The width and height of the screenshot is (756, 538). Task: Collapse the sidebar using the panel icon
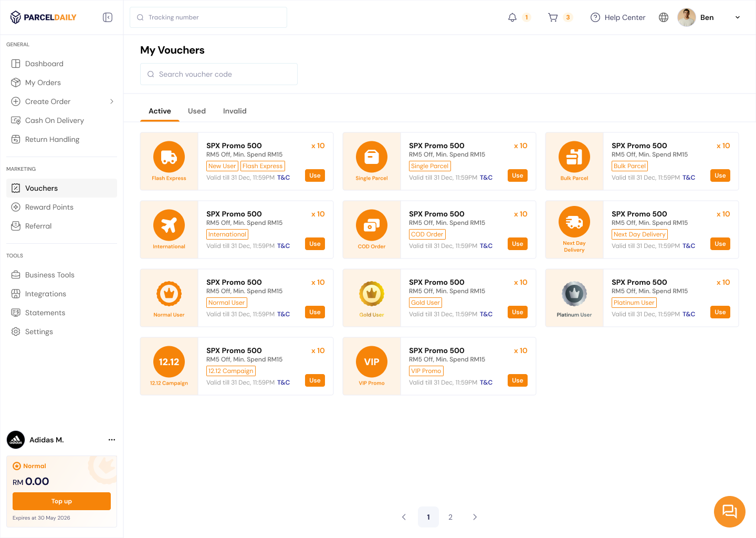(x=108, y=17)
